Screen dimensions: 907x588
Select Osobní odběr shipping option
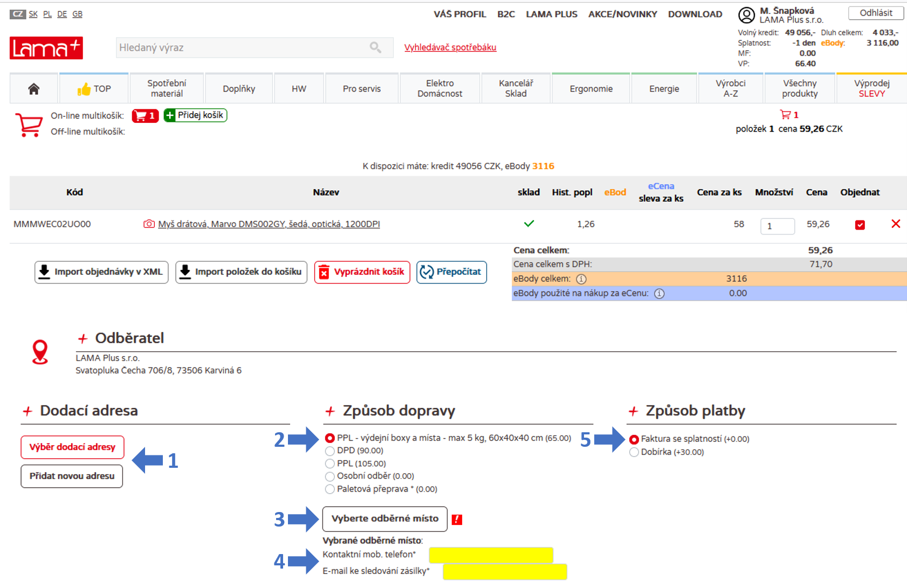pyautogui.click(x=330, y=476)
